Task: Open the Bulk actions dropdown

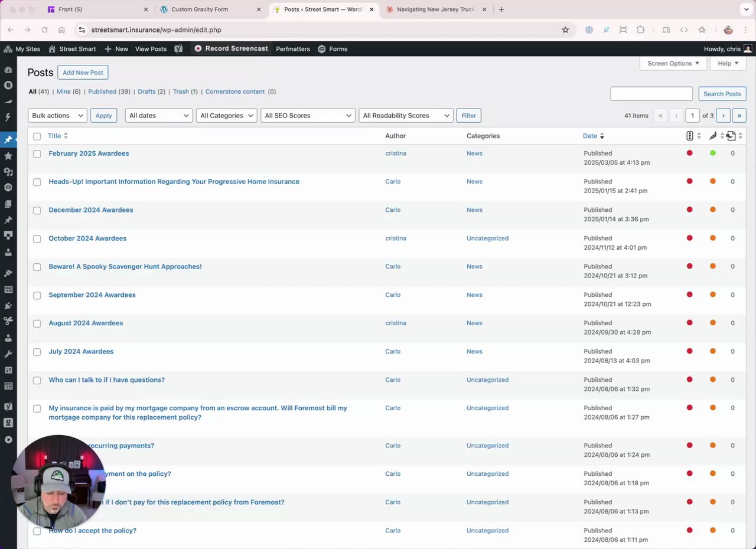Action: point(57,116)
